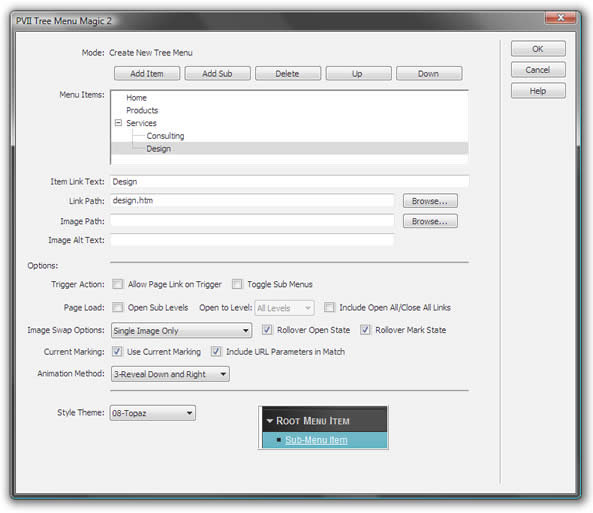The width and height of the screenshot is (593, 513).
Task: Collapse the Services tree node
Action: tap(118, 123)
